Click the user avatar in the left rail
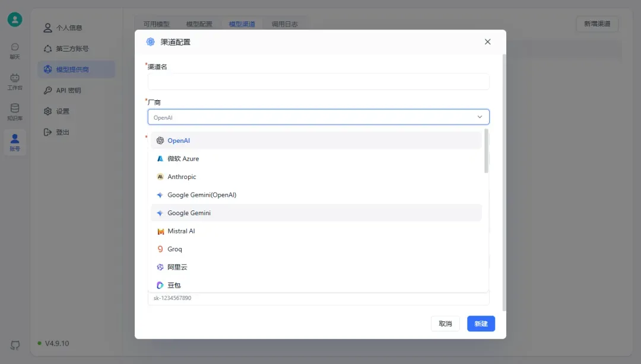This screenshot has height=364, width=641. [15, 20]
